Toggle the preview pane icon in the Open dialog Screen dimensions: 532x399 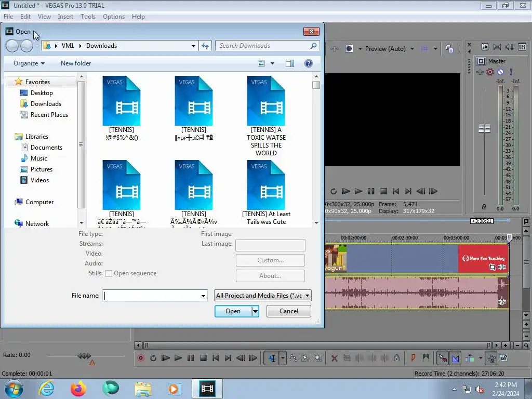tap(290, 63)
